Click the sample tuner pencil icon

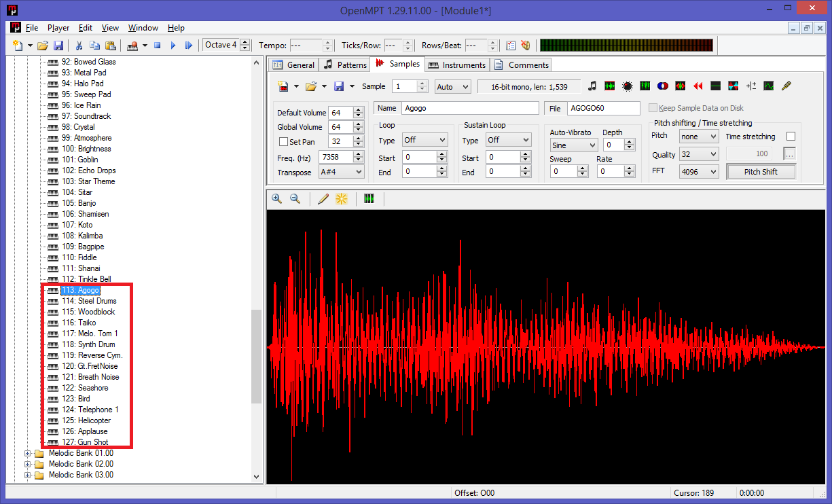(786, 86)
